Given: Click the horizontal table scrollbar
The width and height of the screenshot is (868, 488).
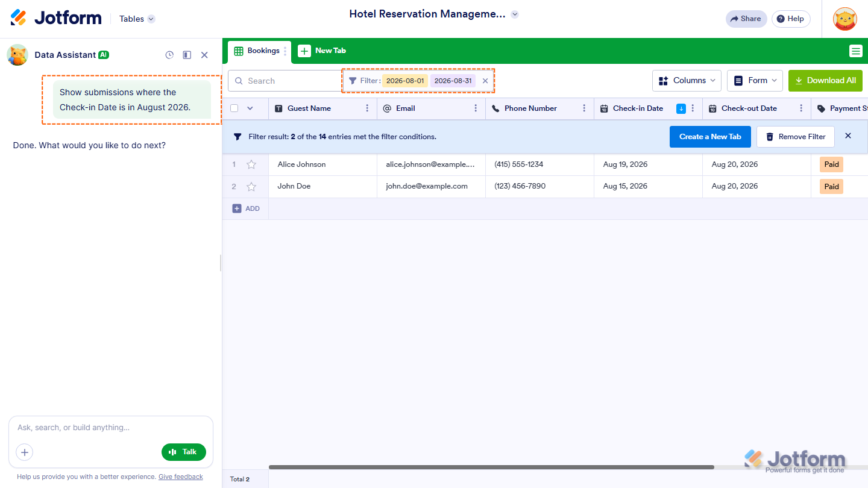Looking at the screenshot, I should click(491, 467).
